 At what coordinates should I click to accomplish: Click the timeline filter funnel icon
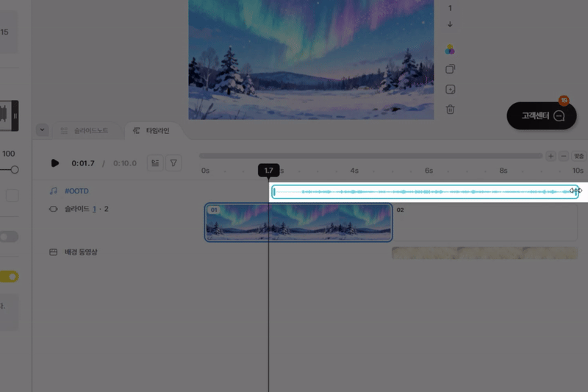(x=173, y=163)
